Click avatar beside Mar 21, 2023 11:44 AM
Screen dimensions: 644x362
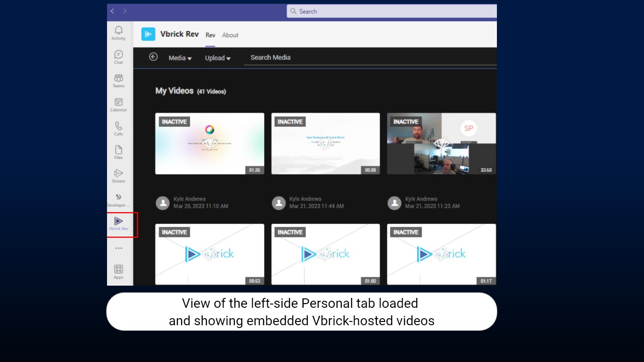pyautogui.click(x=279, y=203)
